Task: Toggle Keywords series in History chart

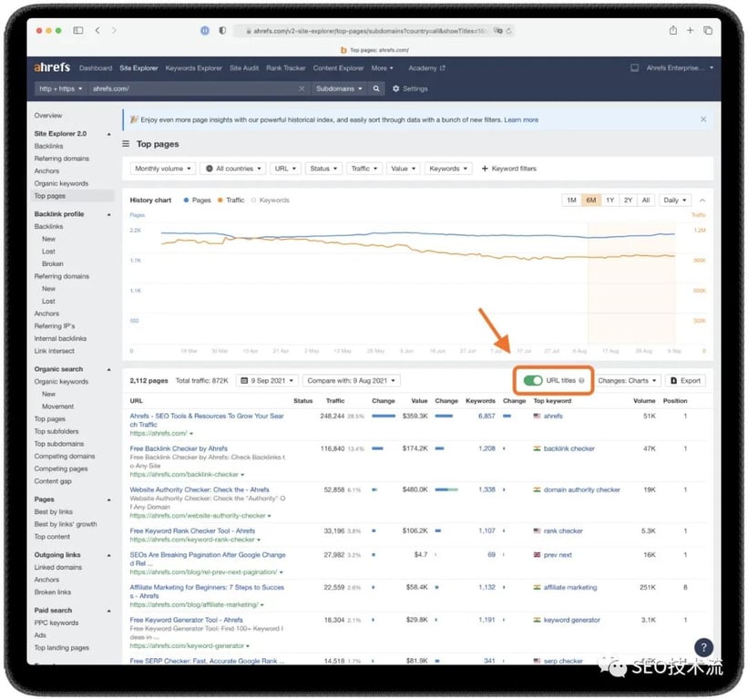Action: (x=270, y=200)
